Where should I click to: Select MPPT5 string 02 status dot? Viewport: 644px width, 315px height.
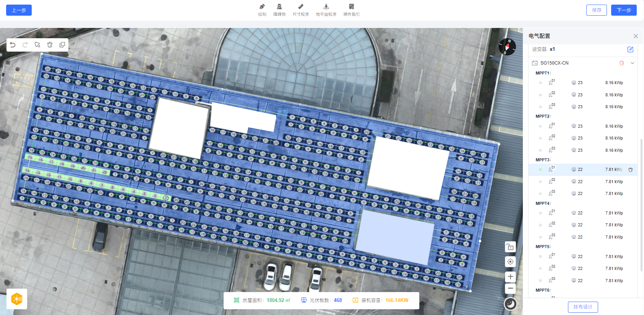(x=540, y=268)
